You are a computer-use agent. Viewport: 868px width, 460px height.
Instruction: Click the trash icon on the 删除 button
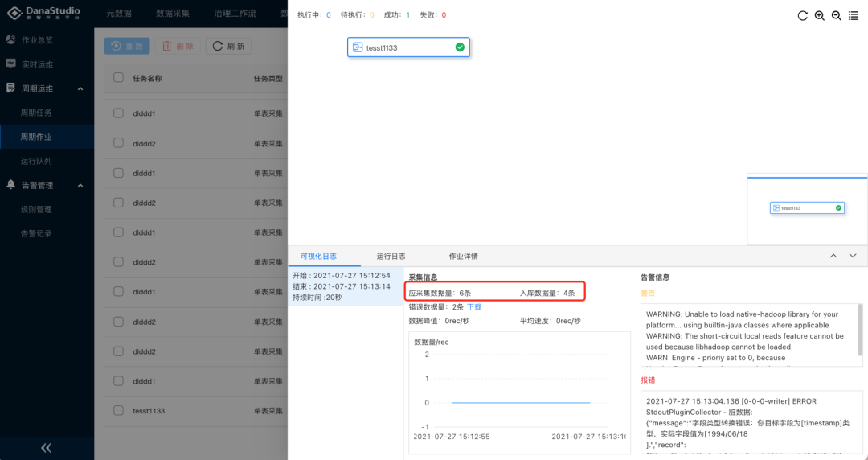click(166, 46)
